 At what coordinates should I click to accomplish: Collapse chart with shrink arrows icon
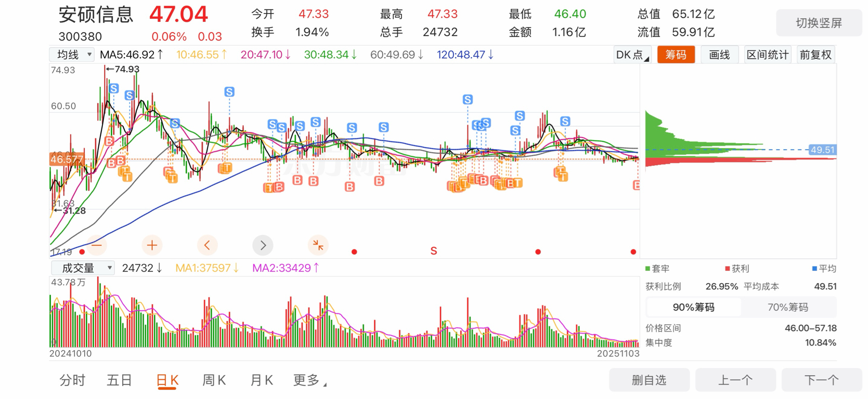[318, 245]
